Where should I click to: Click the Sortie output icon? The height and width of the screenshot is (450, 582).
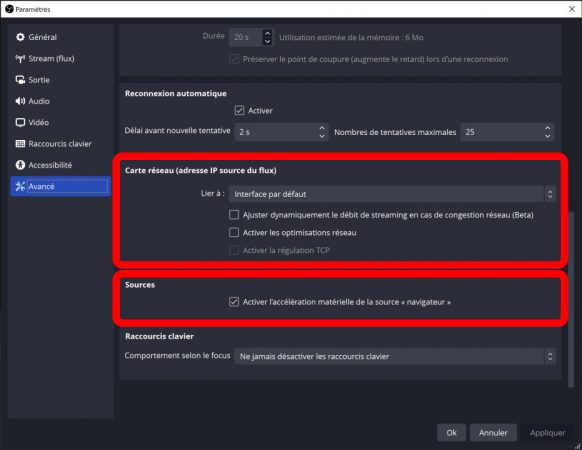click(x=20, y=80)
